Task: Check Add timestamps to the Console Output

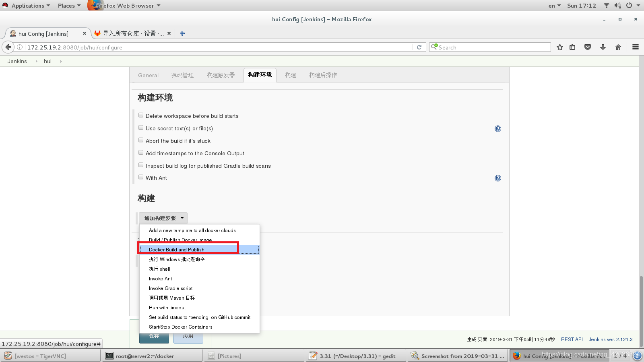Action: (141, 152)
